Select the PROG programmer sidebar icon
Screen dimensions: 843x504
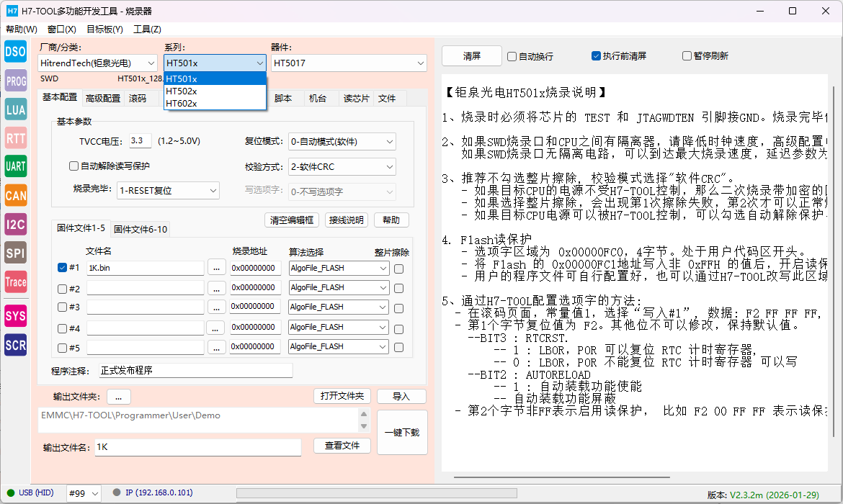(16, 81)
